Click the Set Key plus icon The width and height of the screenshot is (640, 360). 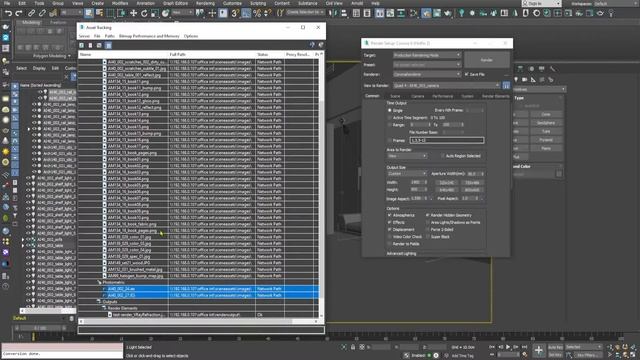tap(539, 350)
